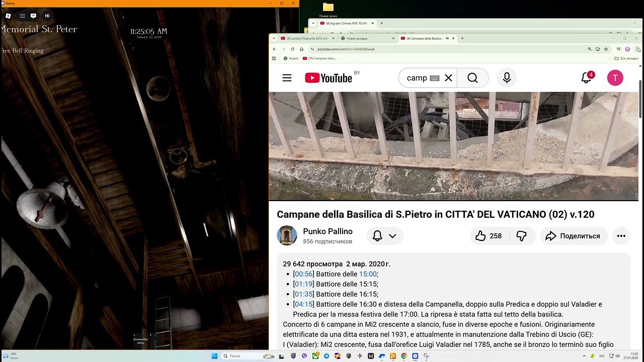Mute the Campane della Basilica tab audio
This screenshot has height=362, width=644.
447,38
